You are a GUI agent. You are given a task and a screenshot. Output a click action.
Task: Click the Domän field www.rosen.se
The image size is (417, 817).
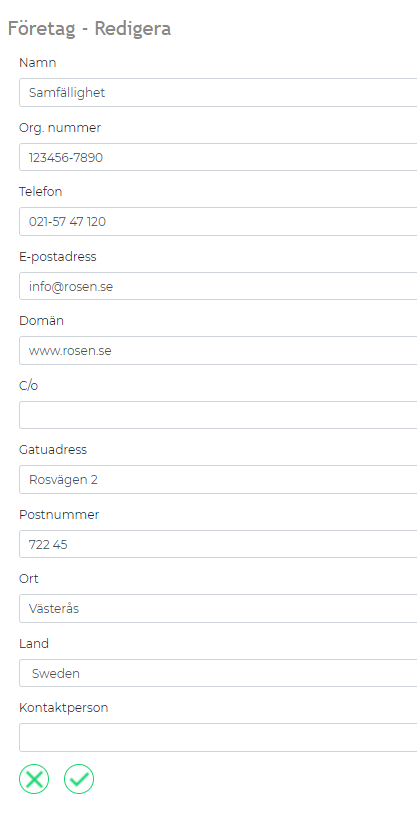218,351
